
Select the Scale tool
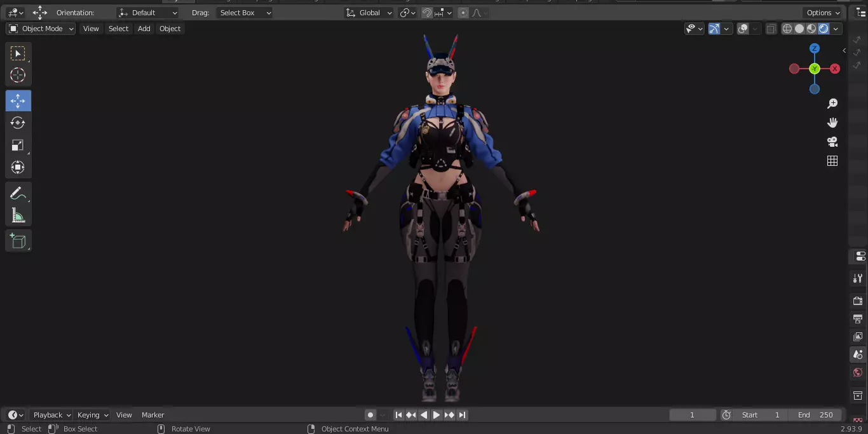click(18, 145)
